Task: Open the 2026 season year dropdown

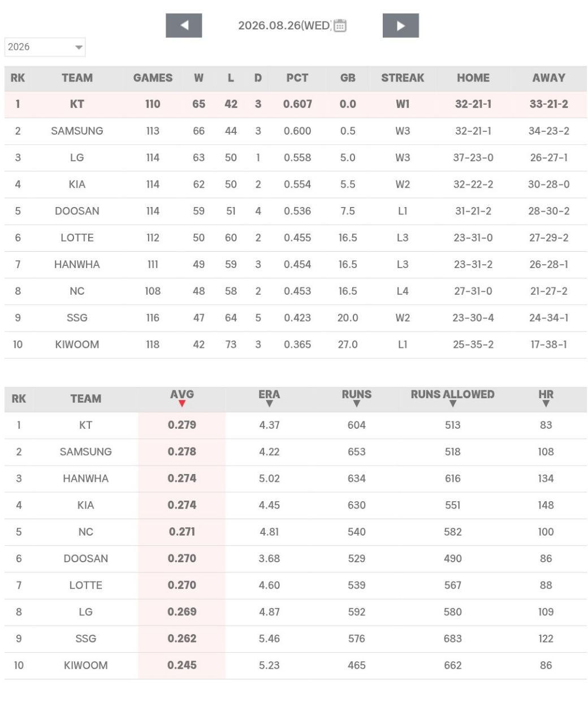Action: pos(45,47)
